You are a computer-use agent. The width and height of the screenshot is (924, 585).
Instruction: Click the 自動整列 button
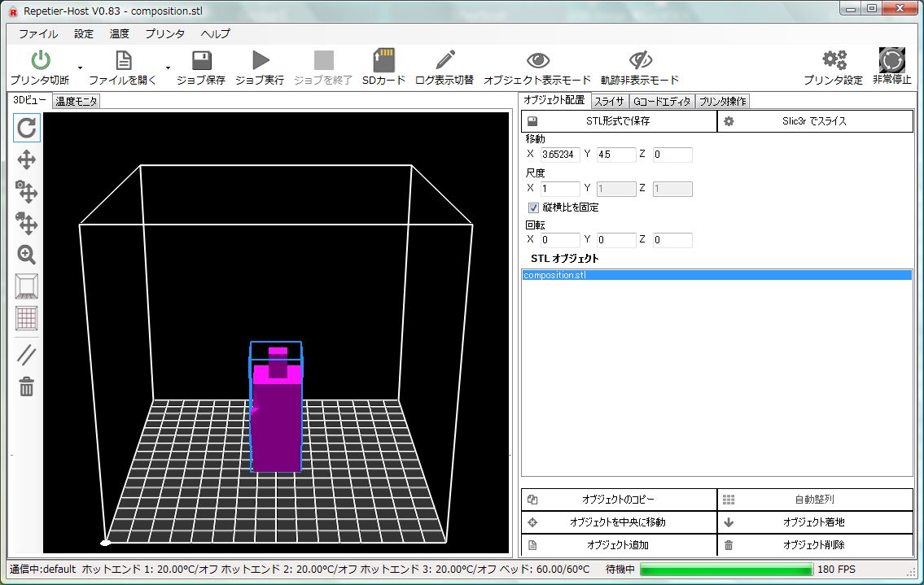tap(815, 500)
